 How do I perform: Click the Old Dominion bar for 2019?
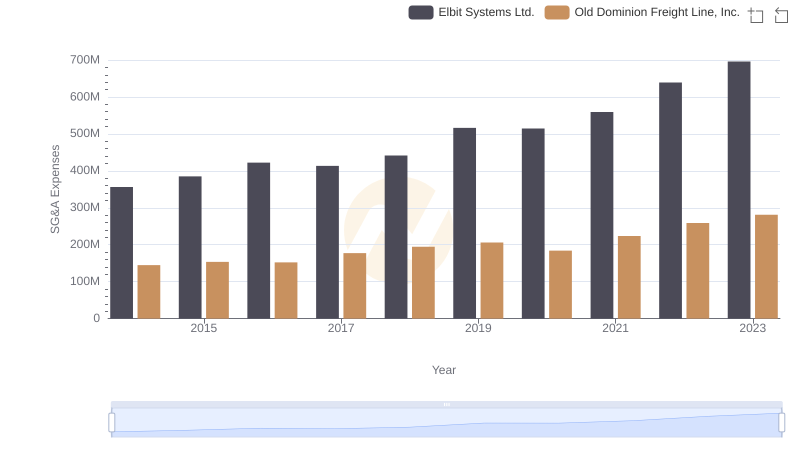tap(492, 280)
